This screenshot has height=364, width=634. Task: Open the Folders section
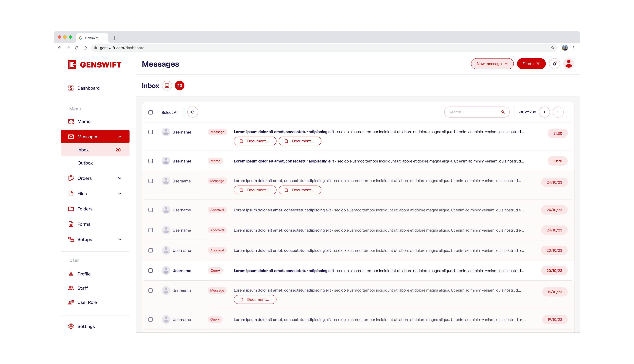85,209
